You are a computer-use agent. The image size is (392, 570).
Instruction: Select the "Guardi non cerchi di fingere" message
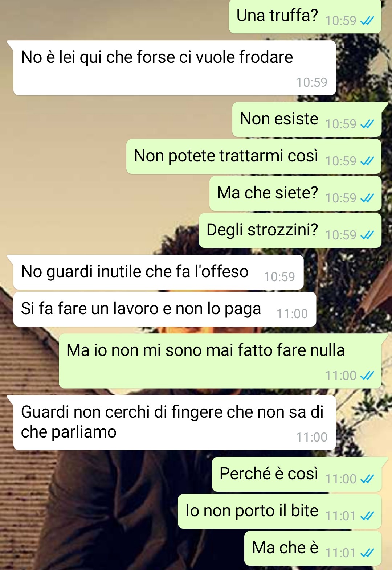point(175,423)
